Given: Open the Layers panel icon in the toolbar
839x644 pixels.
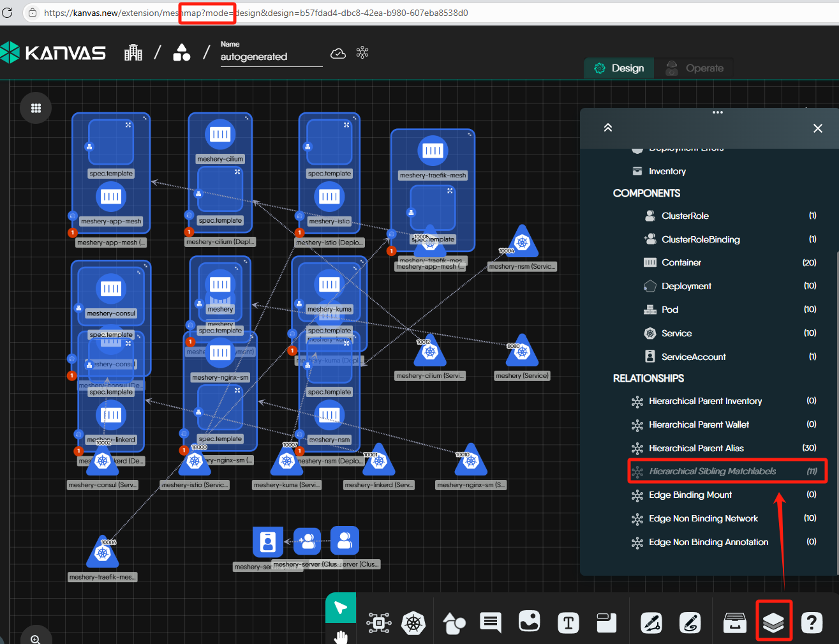Looking at the screenshot, I should coord(774,622).
